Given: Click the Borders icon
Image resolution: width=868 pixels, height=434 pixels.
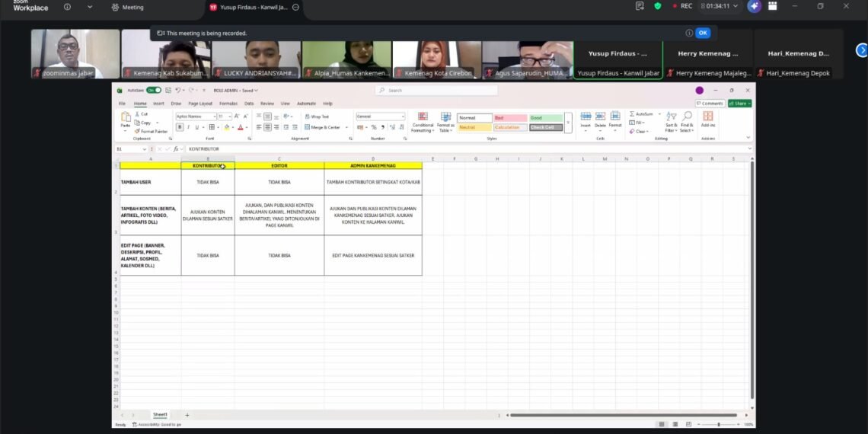Looking at the screenshot, I should (212, 127).
